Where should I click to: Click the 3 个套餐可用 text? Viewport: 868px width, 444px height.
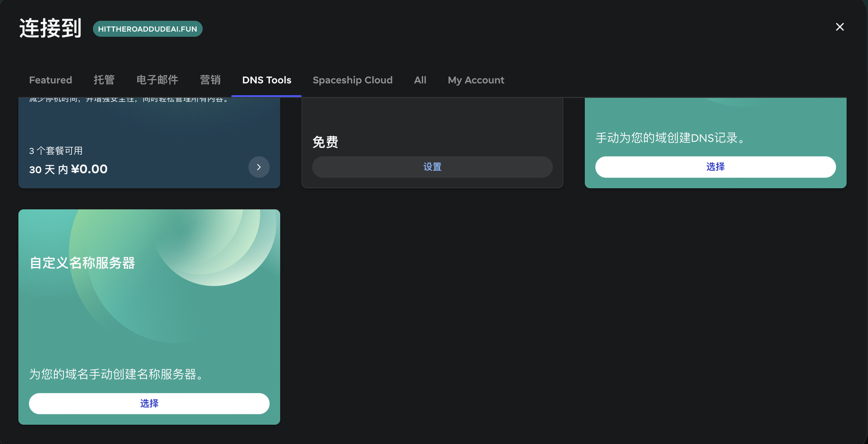[56, 151]
